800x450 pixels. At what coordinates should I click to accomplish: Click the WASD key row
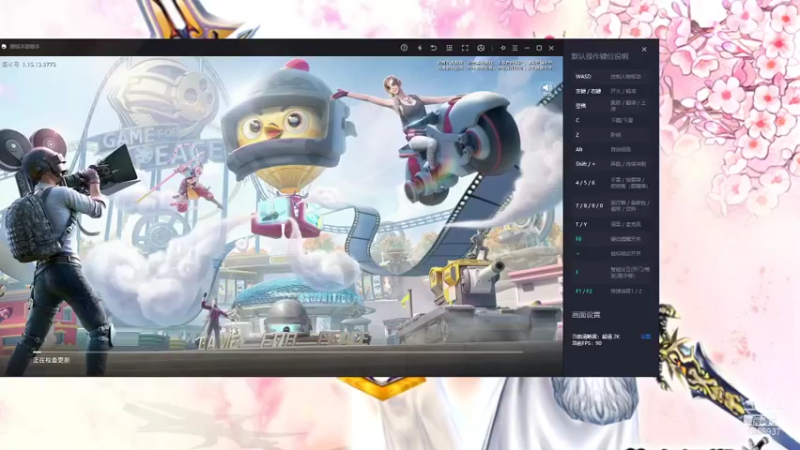click(x=611, y=77)
